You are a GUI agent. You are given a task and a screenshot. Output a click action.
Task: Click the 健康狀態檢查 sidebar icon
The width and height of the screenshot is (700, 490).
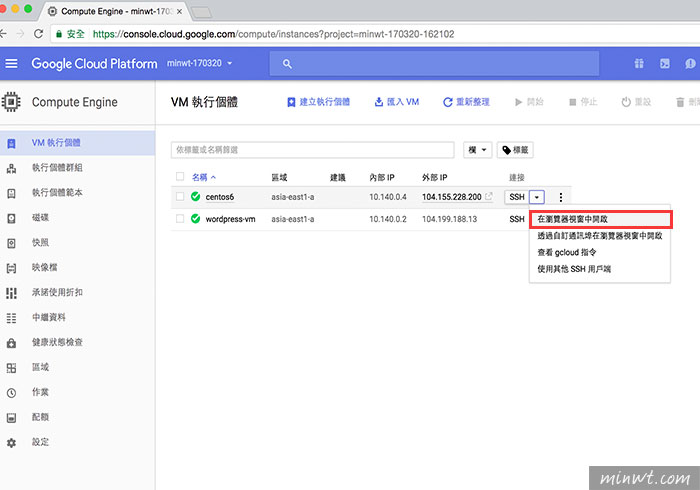[x=11, y=343]
